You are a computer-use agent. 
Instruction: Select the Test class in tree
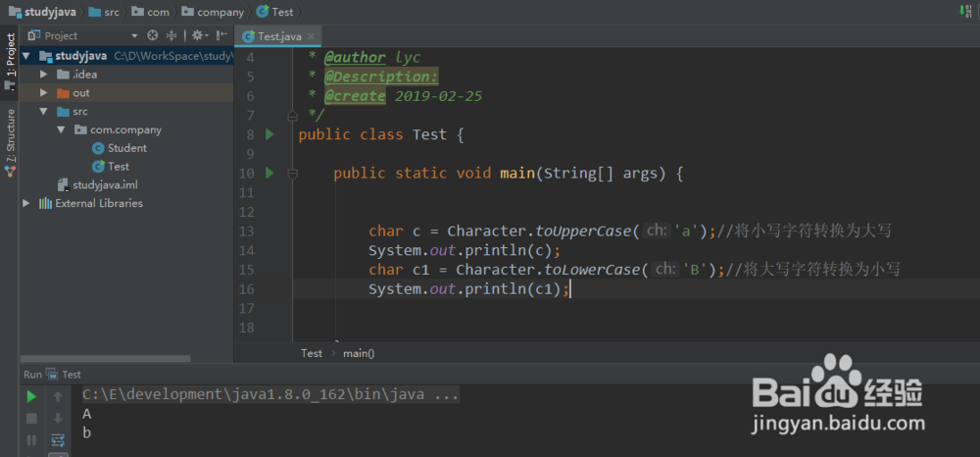pyautogui.click(x=119, y=167)
